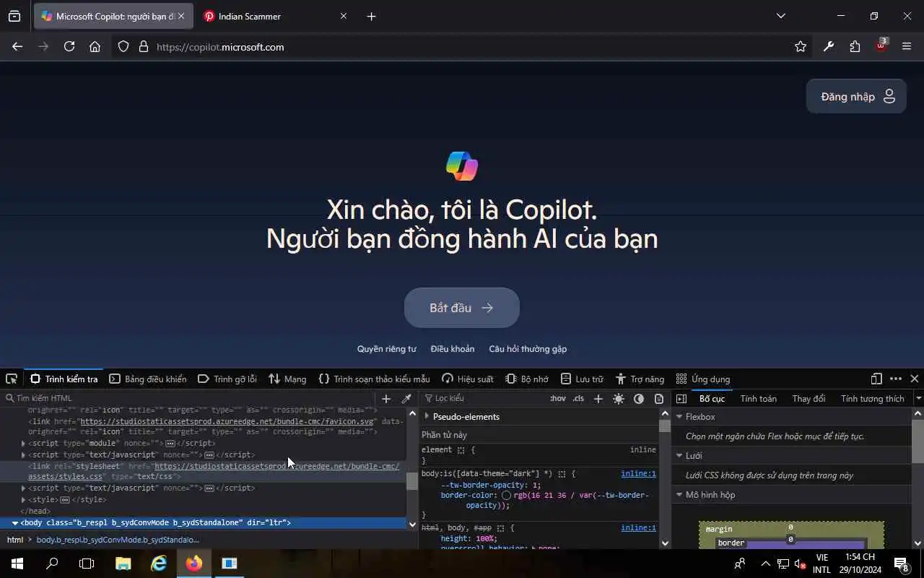924x578 pixels.
Task: Toggle Responsive Design Mode in DevTools
Action: 876,379
